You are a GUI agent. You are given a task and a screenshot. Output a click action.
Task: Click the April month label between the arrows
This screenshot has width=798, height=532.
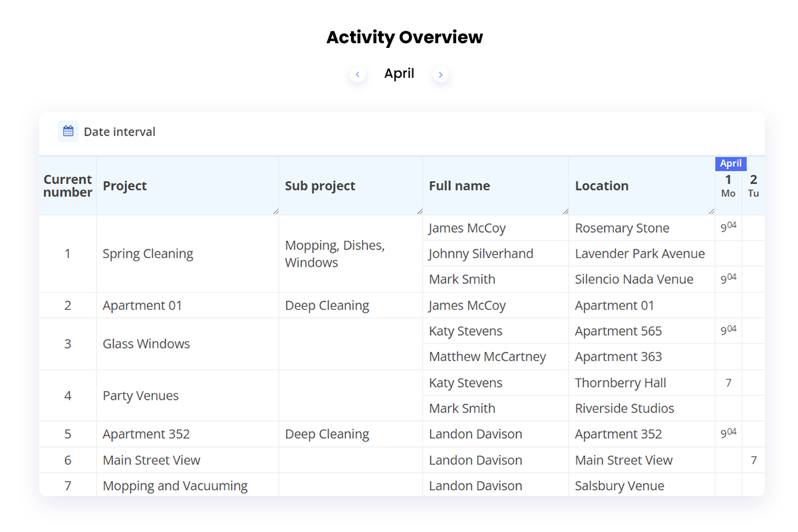[x=399, y=73]
